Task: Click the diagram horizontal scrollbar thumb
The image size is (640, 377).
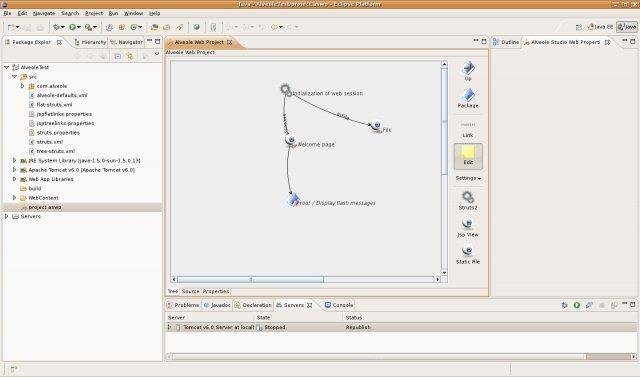Action: coord(251,279)
